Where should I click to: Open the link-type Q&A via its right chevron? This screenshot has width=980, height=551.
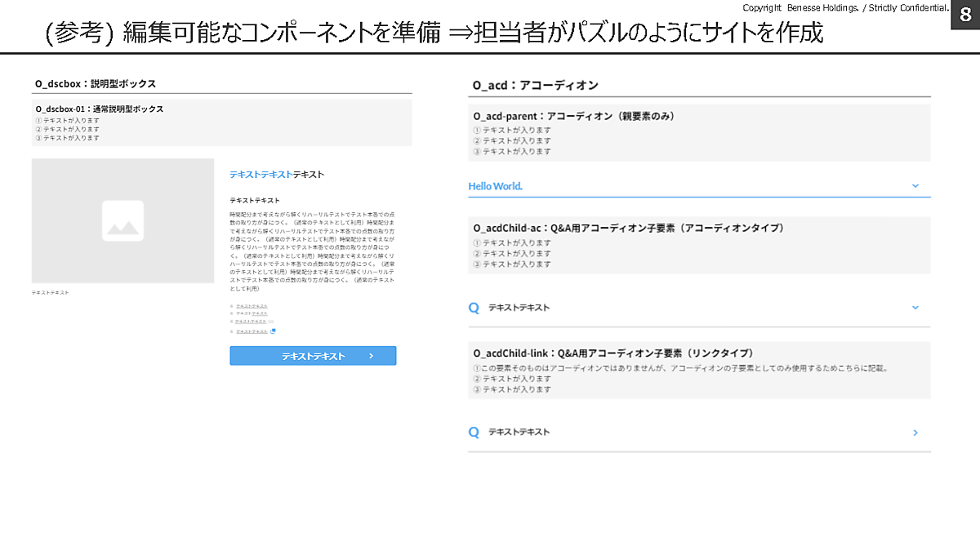915,433
